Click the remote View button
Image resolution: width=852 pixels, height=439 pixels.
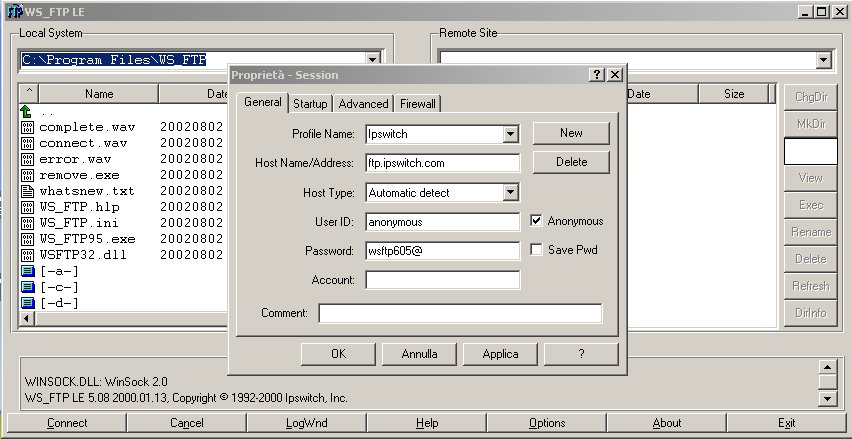811,178
